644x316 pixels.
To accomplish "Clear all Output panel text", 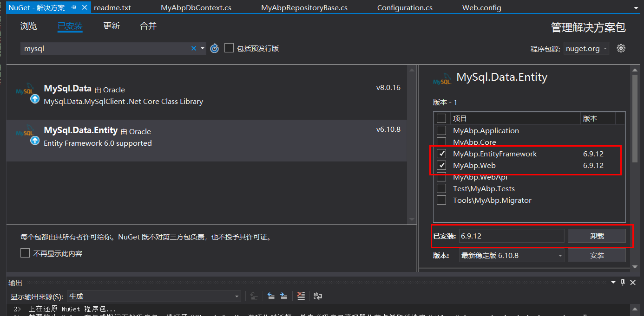I will (301, 296).
